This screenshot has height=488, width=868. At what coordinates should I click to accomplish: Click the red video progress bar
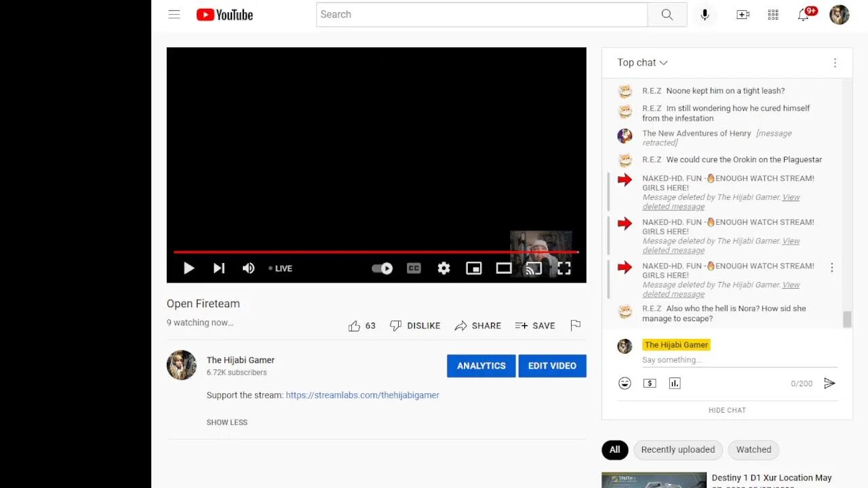click(x=376, y=252)
